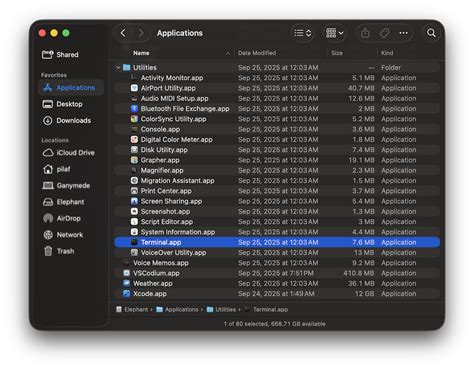Go forward with the right chevron button
This screenshot has width=474, height=369.
[141, 33]
